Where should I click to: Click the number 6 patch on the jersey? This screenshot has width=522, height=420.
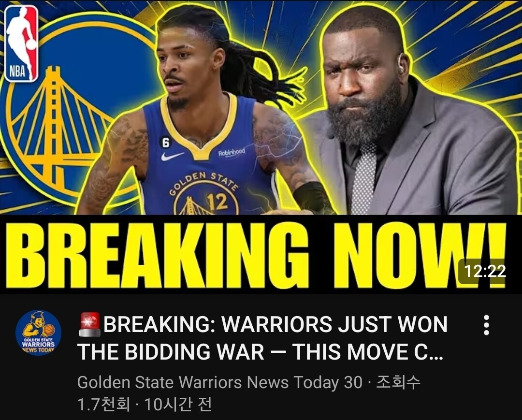click(165, 143)
